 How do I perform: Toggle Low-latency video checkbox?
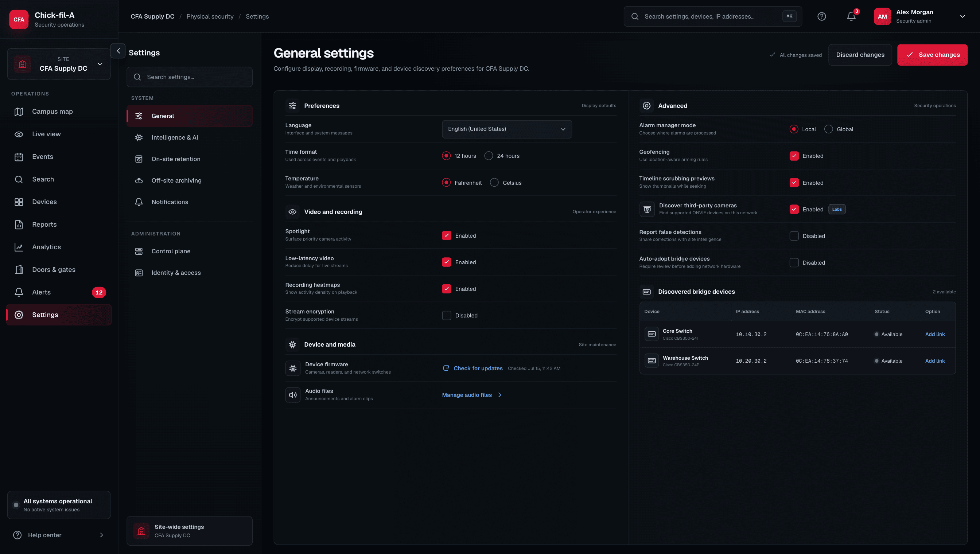tap(446, 262)
